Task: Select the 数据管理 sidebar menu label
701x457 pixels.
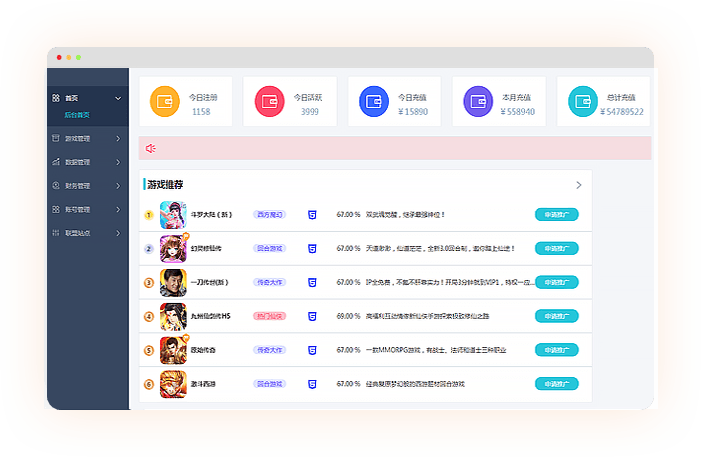Action: point(78,162)
